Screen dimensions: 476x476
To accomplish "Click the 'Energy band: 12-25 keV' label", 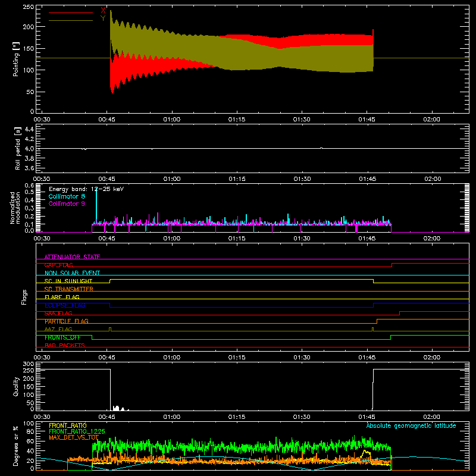I will (86, 189).
